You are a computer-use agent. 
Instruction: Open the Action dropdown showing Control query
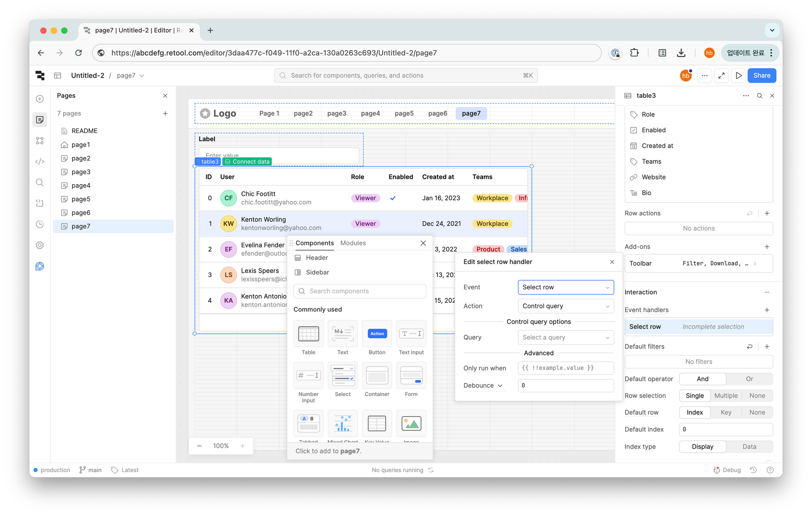566,306
